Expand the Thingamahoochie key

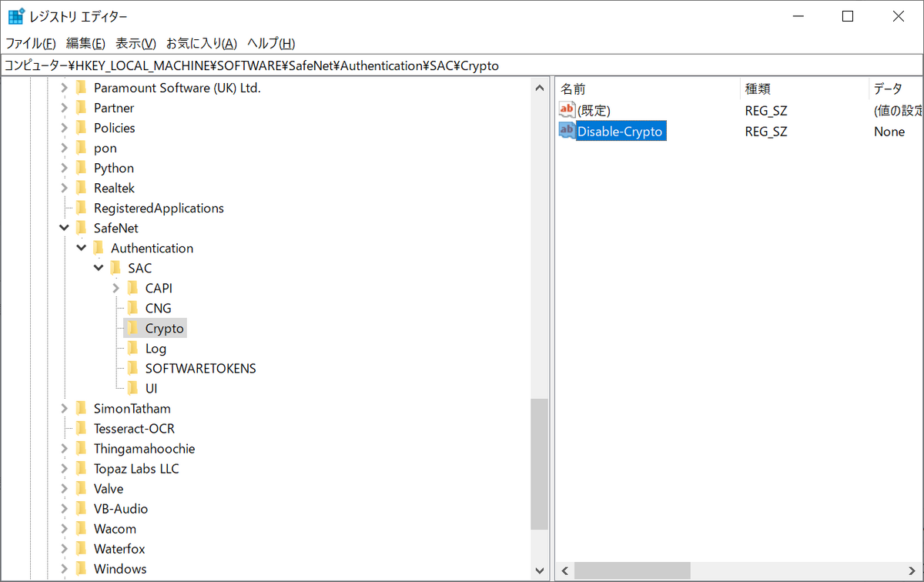coord(65,448)
